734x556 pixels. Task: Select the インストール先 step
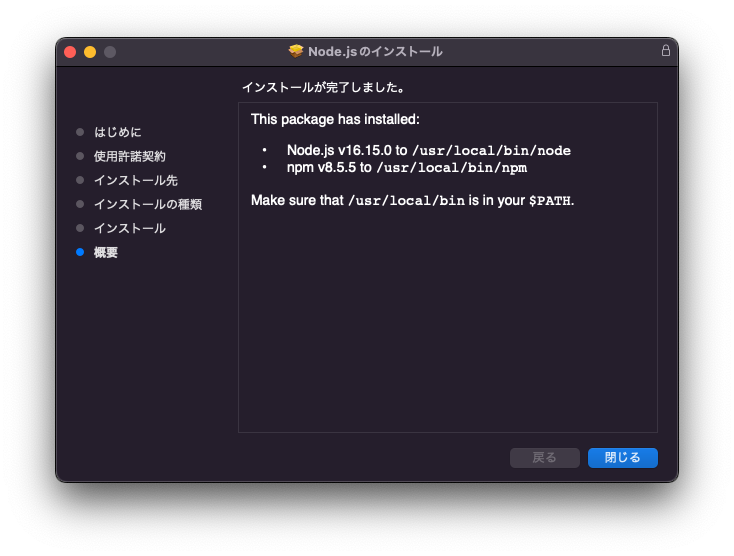point(136,180)
